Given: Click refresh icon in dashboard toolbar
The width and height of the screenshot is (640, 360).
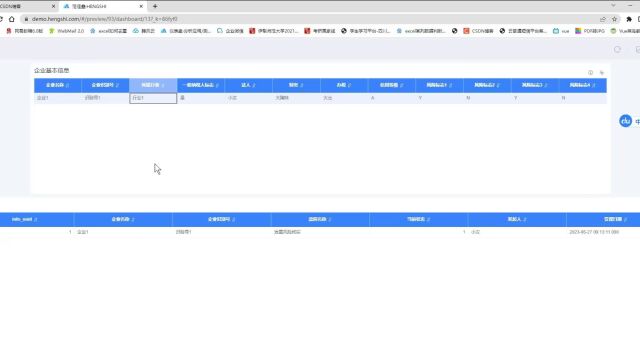Looking at the screenshot, I should tap(617, 49).
